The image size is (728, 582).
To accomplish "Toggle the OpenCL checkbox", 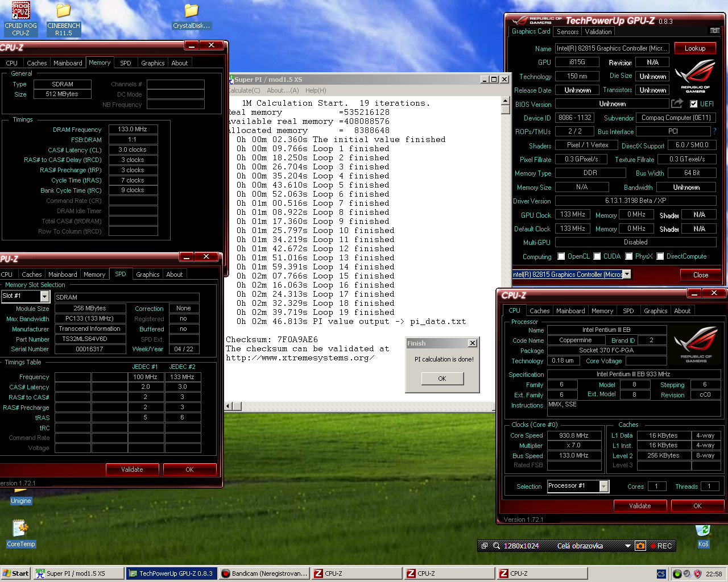I will [x=561, y=256].
